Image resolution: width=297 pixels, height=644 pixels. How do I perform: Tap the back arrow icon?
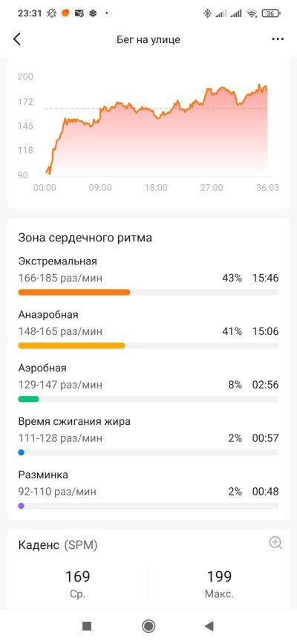(x=17, y=39)
